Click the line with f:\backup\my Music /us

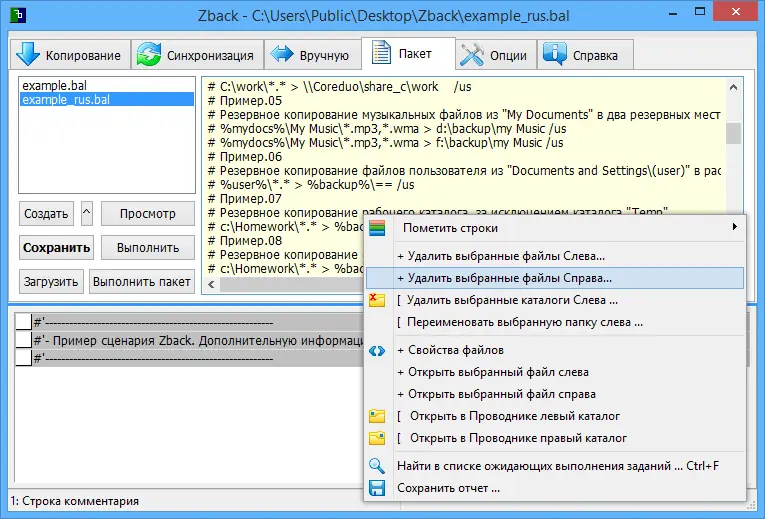pyautogui.click(x=385, y=143)
